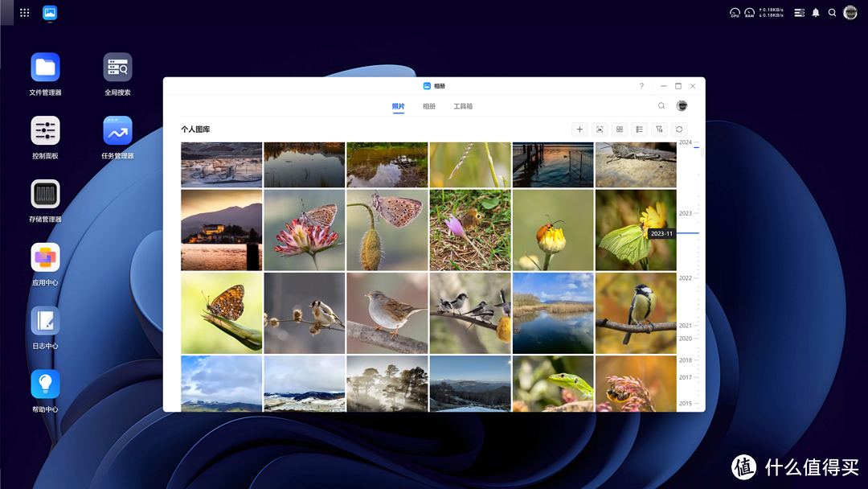Open the goldfinch on budding branch photo
The width and height of the screenshot is (868, 489).
tap(305, 313)
